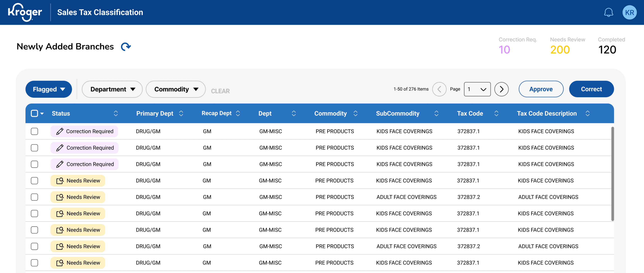Check the first Correction Required row checkbox
This screenshot has height=273, width=644.
coord(35,131)
